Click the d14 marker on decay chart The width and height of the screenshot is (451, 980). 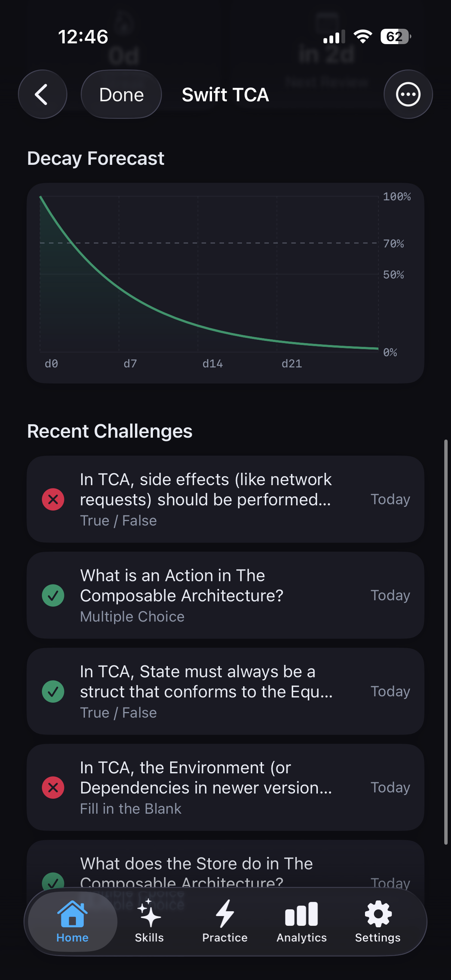[212, 364]
